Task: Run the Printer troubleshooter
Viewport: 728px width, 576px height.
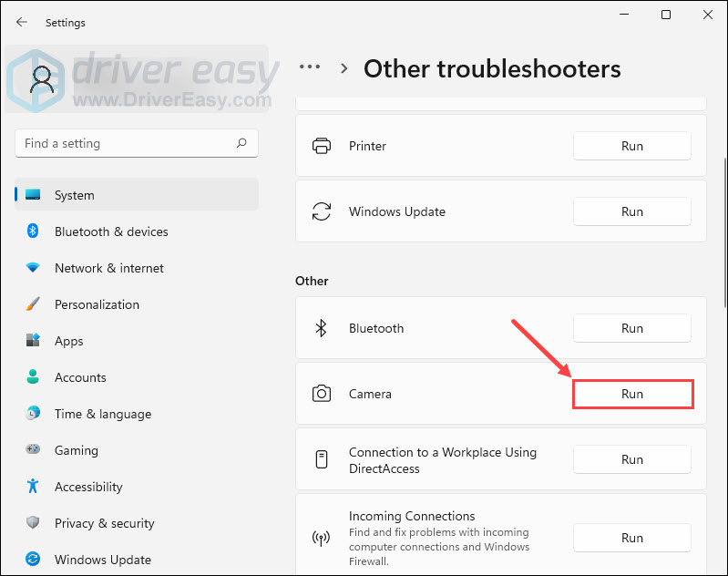Action: point(632,146)
